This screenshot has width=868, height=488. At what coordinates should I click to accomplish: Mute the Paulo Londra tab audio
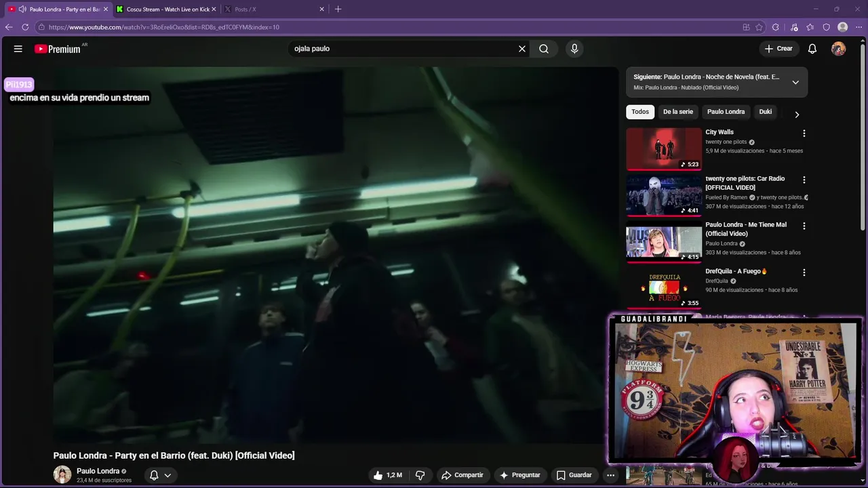click(22, 9)
